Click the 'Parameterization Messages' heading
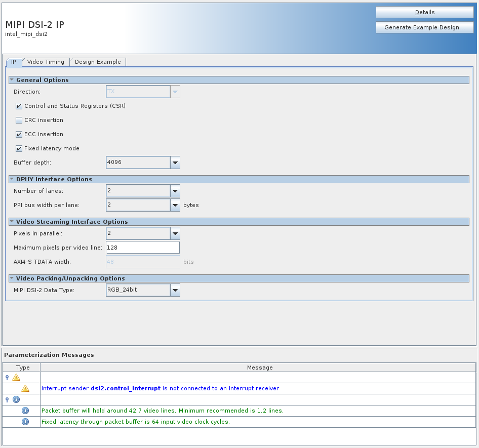The image size is (479, 448). 49,355
